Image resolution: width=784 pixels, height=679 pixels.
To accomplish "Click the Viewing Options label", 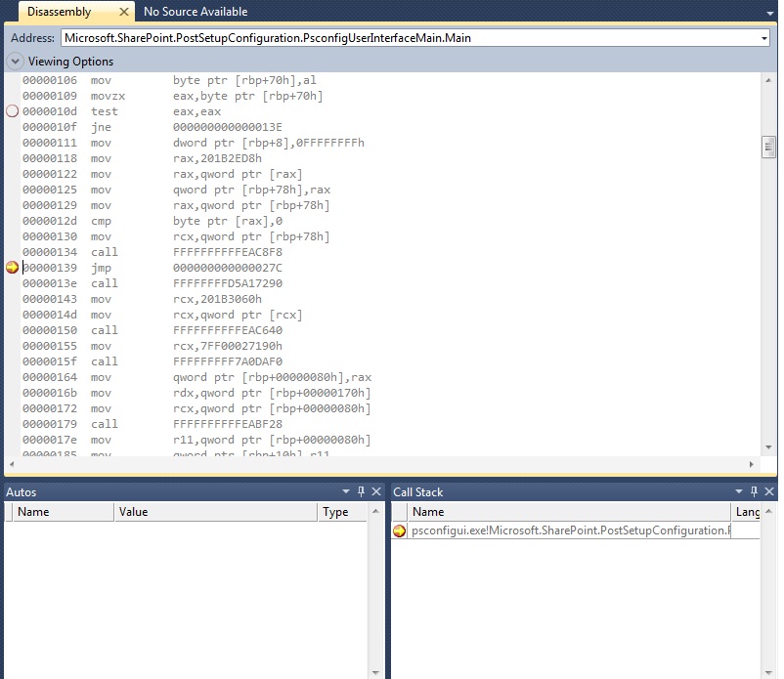I will click(x=70, y=62).
